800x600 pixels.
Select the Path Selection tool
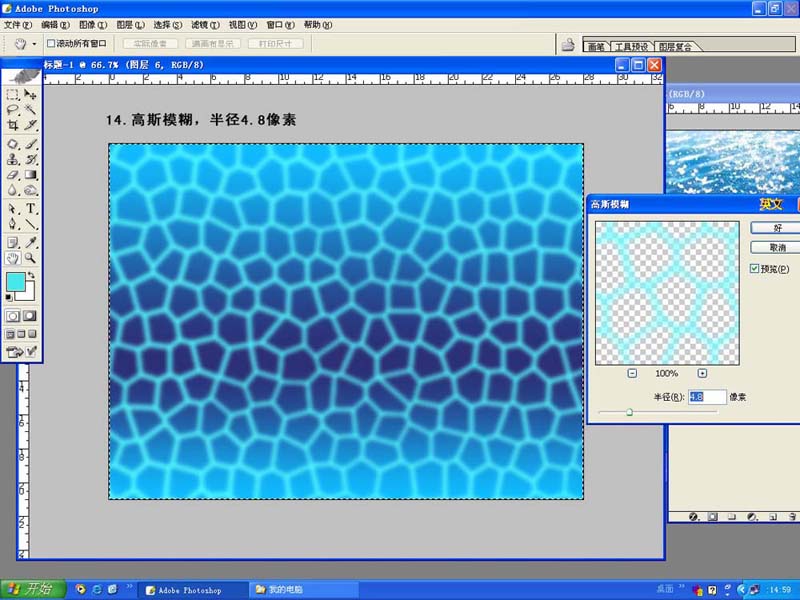click(13, 209)
